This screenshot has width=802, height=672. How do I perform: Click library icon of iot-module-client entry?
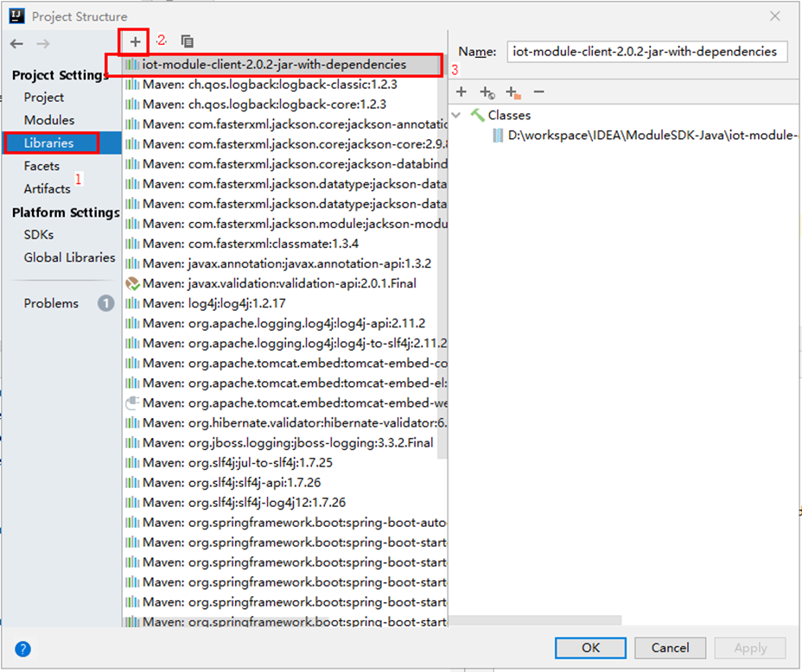[132, 65]
